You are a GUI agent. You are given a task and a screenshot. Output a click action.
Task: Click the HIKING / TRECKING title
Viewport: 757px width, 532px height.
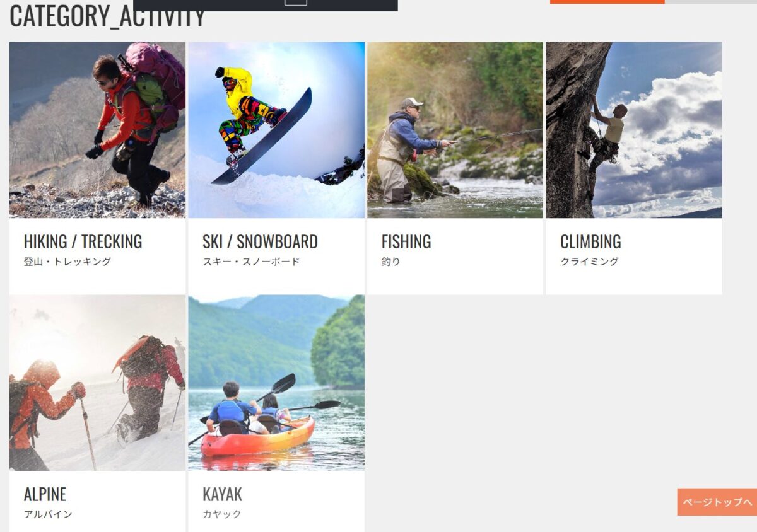click(83, 242)
